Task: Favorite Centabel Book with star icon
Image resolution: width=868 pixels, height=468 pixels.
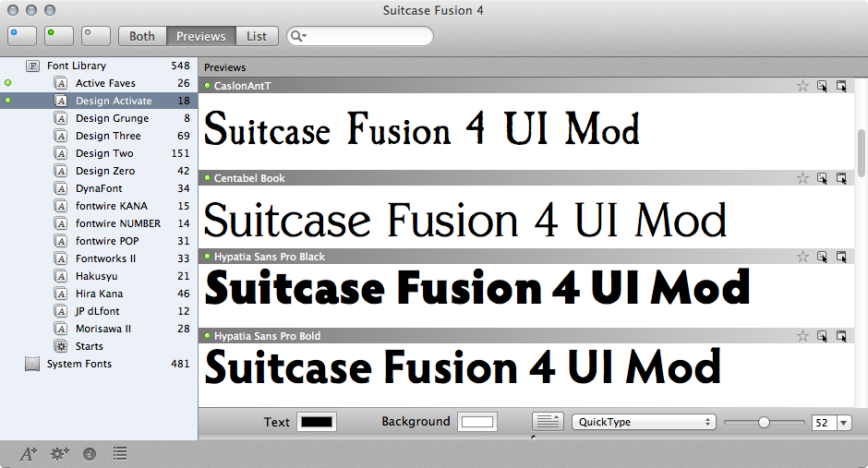Action: click(802, 178)
